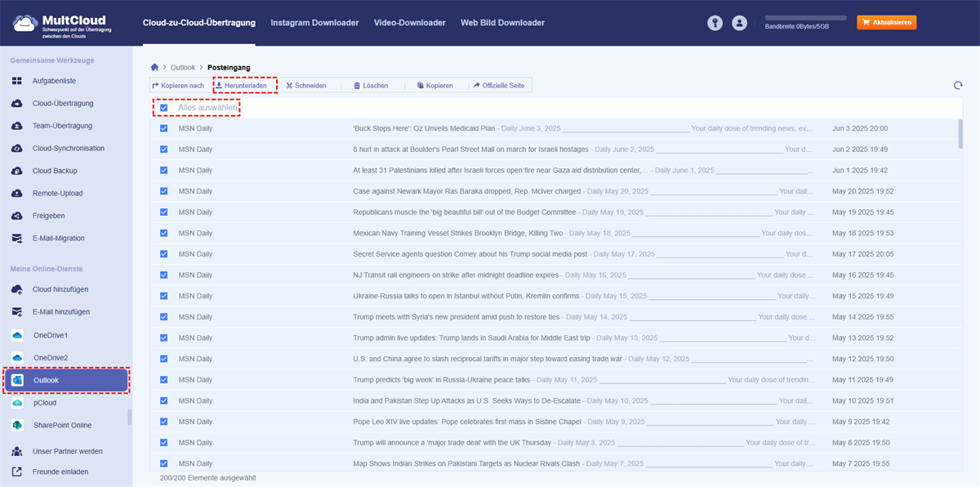
Task: Click the bandwidth usage progress bar
Action: pyautogui.click(x=804, y=17)
